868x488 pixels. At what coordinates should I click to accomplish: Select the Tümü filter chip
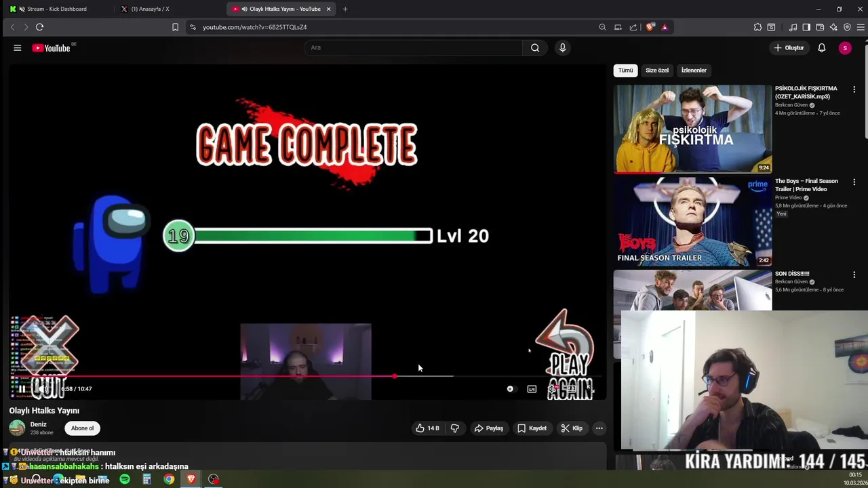coord(625,70)
